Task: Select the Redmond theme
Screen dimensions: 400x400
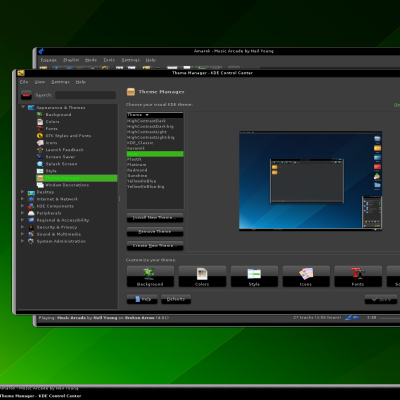Action: (155, 170)
